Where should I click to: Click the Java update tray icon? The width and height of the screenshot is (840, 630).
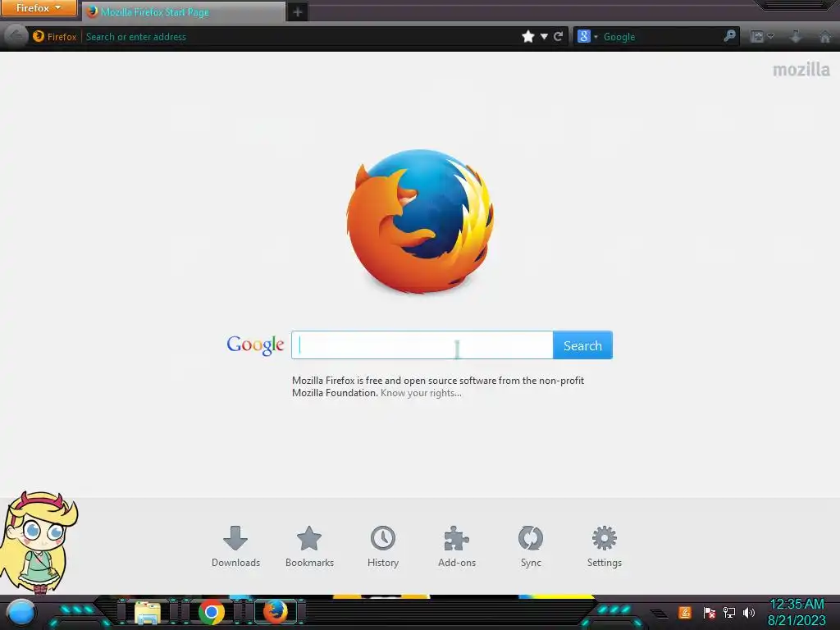(685, 612)
